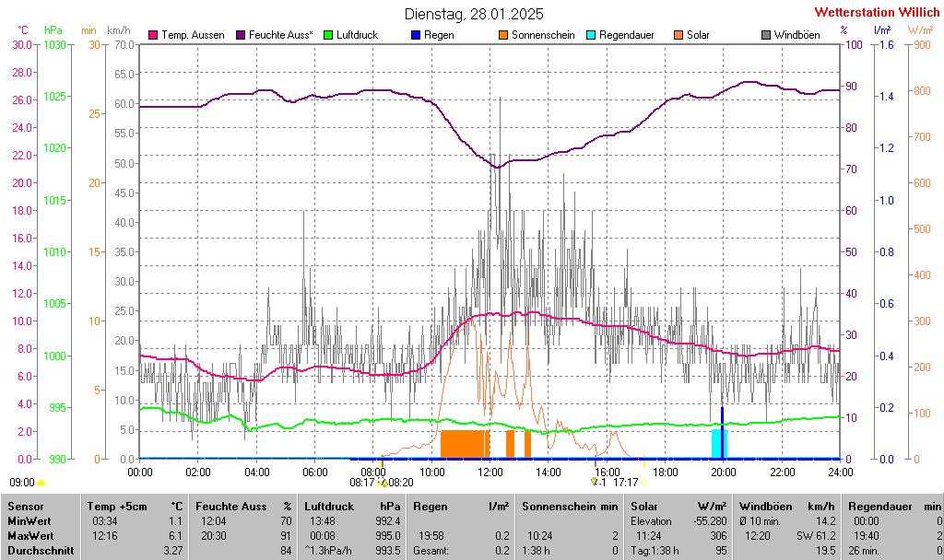Screen dimensions: 944x560
Task: Click the yellow sunset arrow icon below 16:00
Action: pos(595,482)
